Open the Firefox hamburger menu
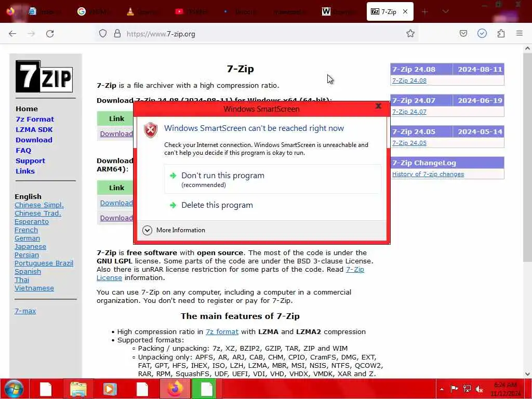Image resolution: width=532 pixels, height=399 pixels. [520, 33]
